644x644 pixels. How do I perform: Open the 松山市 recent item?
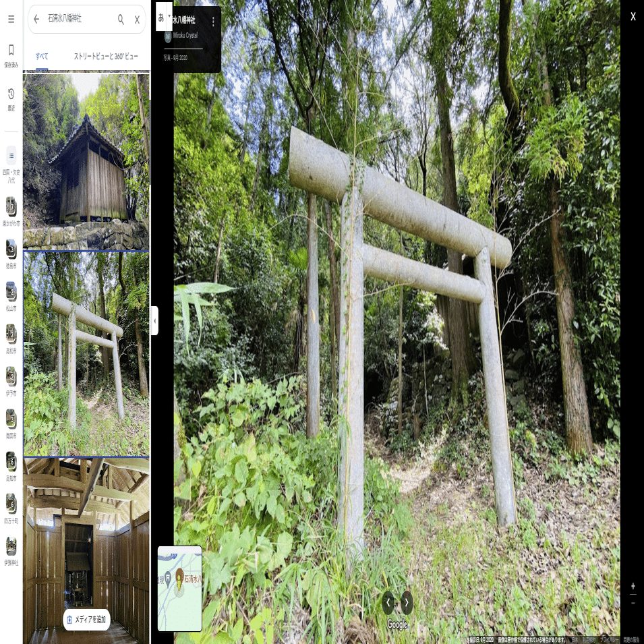coord(11,296)
